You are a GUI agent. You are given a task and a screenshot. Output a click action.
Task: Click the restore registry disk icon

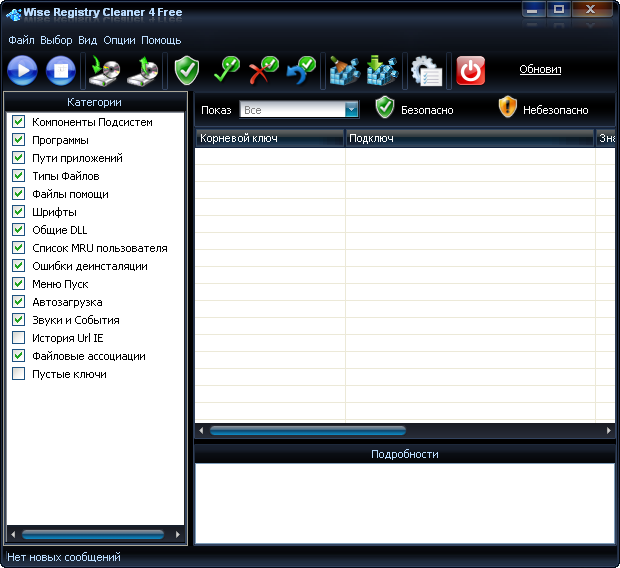coord(143,71)
